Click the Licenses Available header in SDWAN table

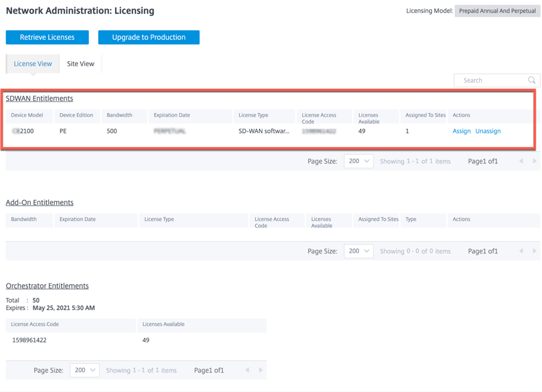[x=369, y=118]
